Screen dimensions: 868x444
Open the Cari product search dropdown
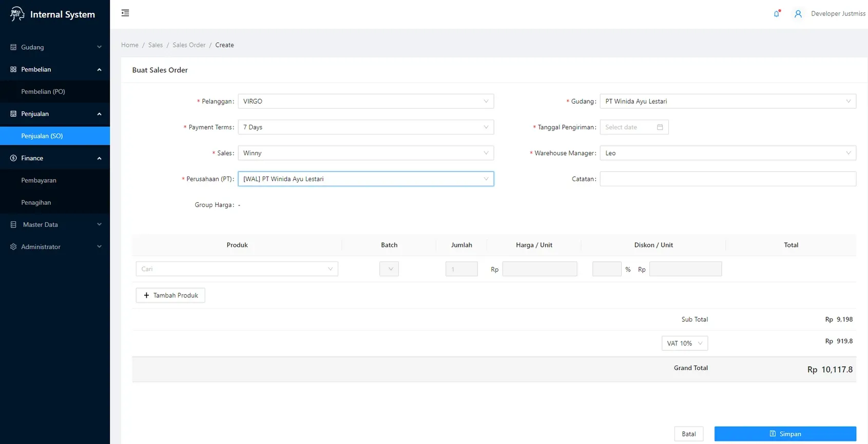(x=237, y=269)
